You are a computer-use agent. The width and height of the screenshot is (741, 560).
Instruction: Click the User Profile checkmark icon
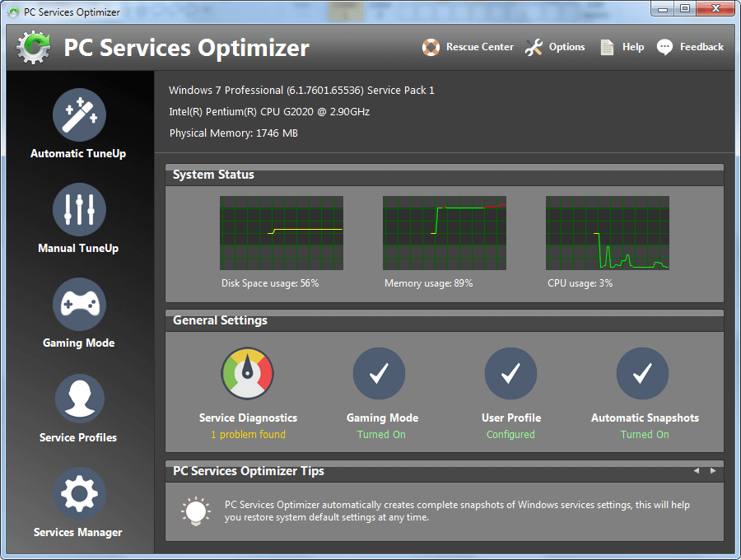(510, 373)
